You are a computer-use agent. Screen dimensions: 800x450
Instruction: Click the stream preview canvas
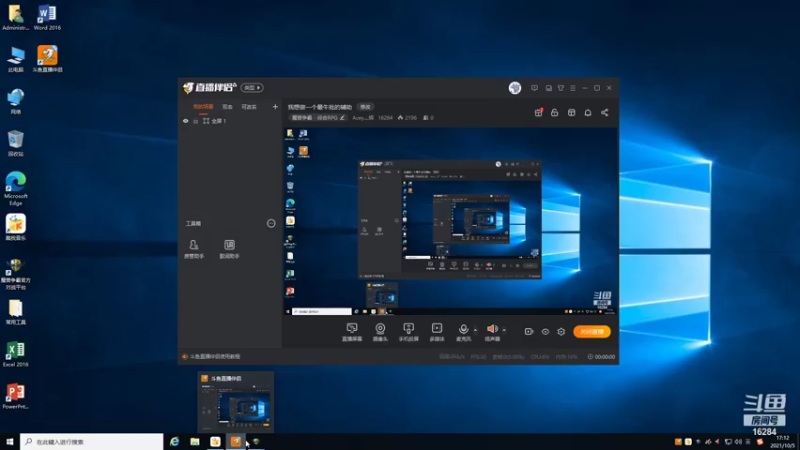click(449, 221)
